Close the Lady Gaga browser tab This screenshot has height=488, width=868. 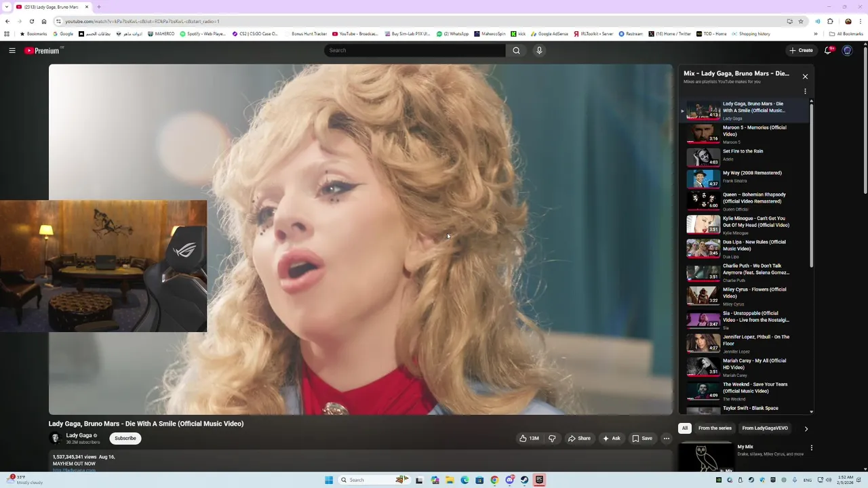(x=87, y=7)
